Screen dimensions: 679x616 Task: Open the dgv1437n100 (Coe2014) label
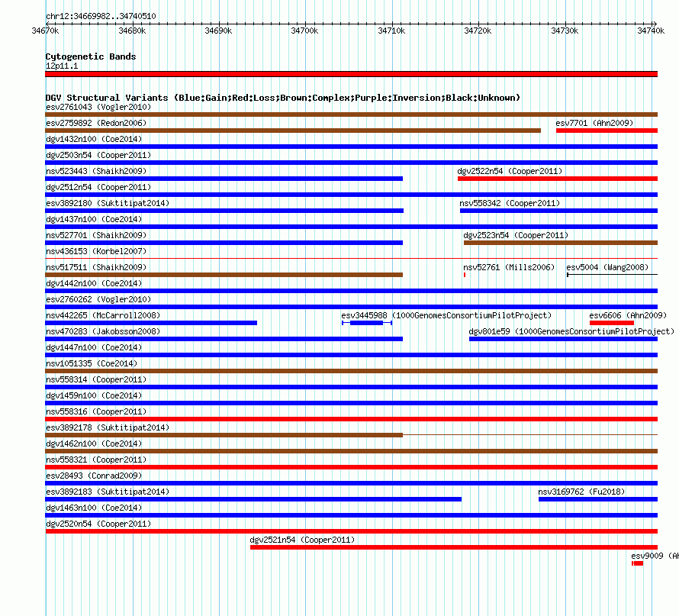(94, 219)
